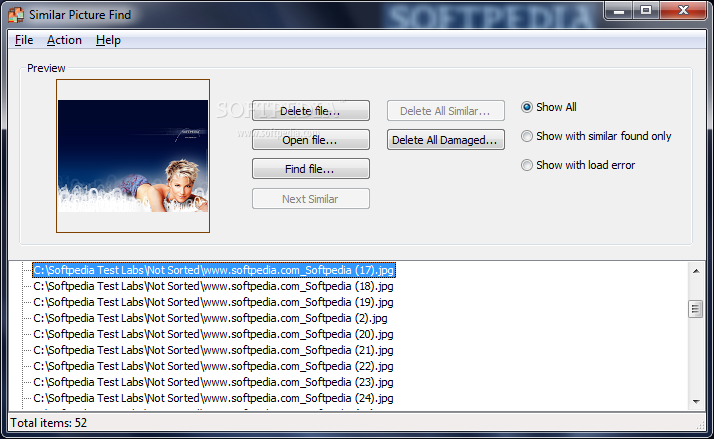Close the Similar Picture Find window

pyautogui.click(x=683, y=10)
